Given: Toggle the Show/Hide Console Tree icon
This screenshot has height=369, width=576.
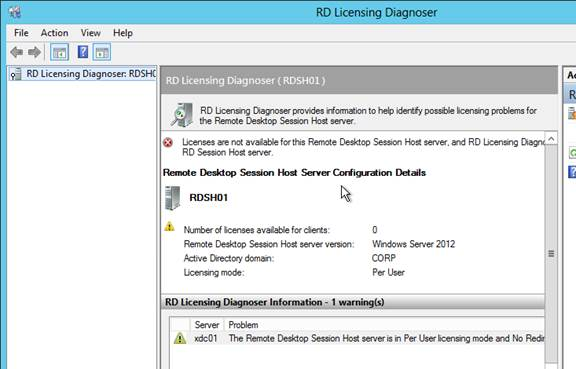Looking at the screenshot, I should (60, 52).
